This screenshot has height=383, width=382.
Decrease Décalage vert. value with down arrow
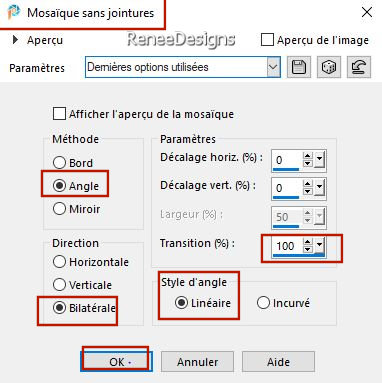[x=308, y=192]
